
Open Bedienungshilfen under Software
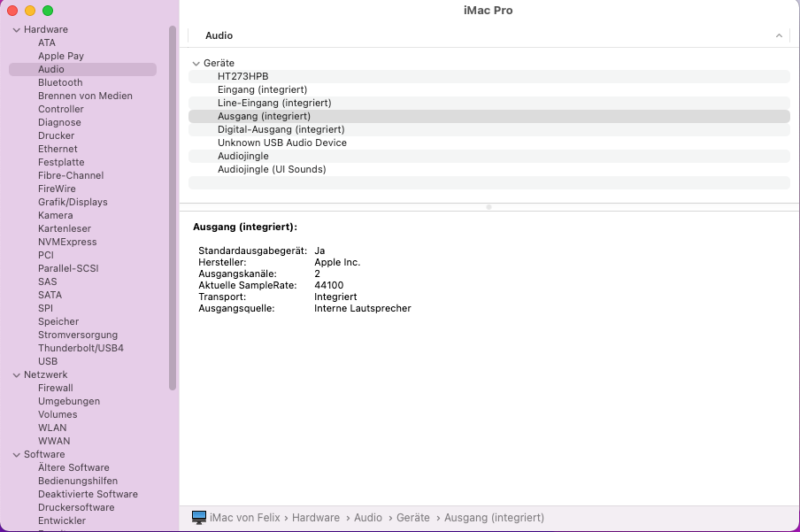pyautogui.click(x=78, y=481)
